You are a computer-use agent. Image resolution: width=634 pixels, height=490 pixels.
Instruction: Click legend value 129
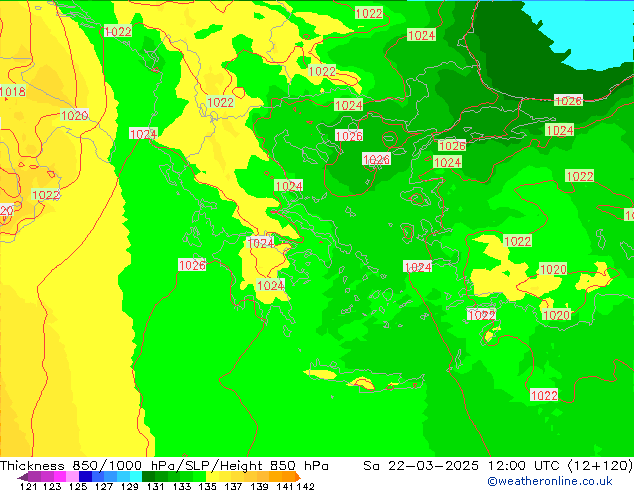[x=129, y=486]
